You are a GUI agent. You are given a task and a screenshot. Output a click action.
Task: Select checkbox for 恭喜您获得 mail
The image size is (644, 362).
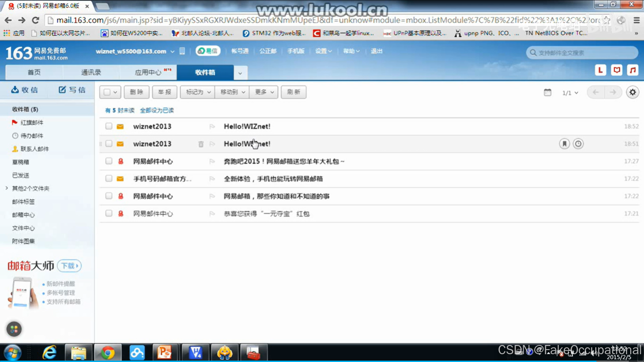pos(109,213)
